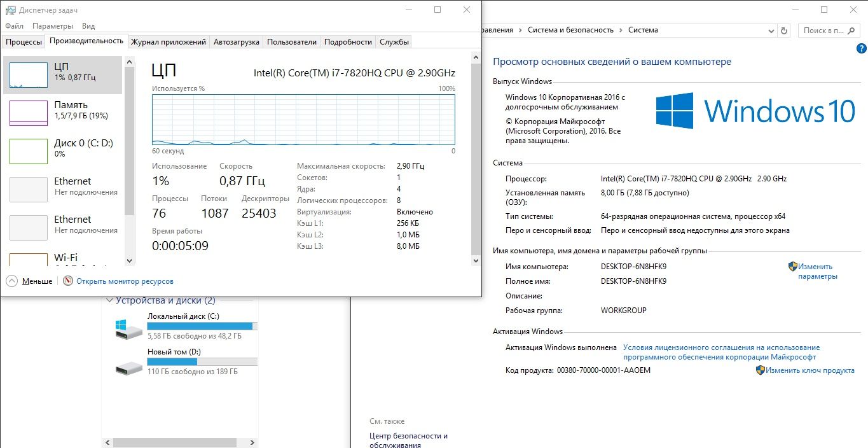Select the second Ethernet adapter item
This screenshot has height=448, width=868.
(62, 227)
